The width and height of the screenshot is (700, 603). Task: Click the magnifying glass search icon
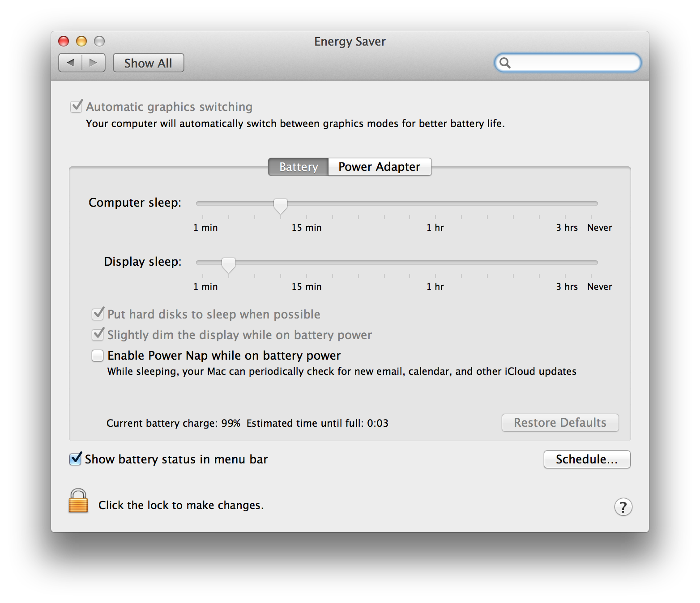pyautogui.click(x=505, y=63)
